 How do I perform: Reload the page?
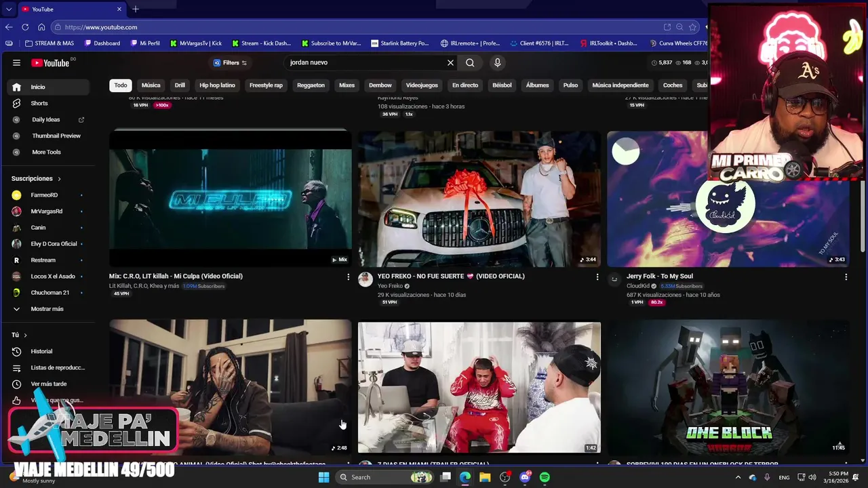tap(25, 27)
